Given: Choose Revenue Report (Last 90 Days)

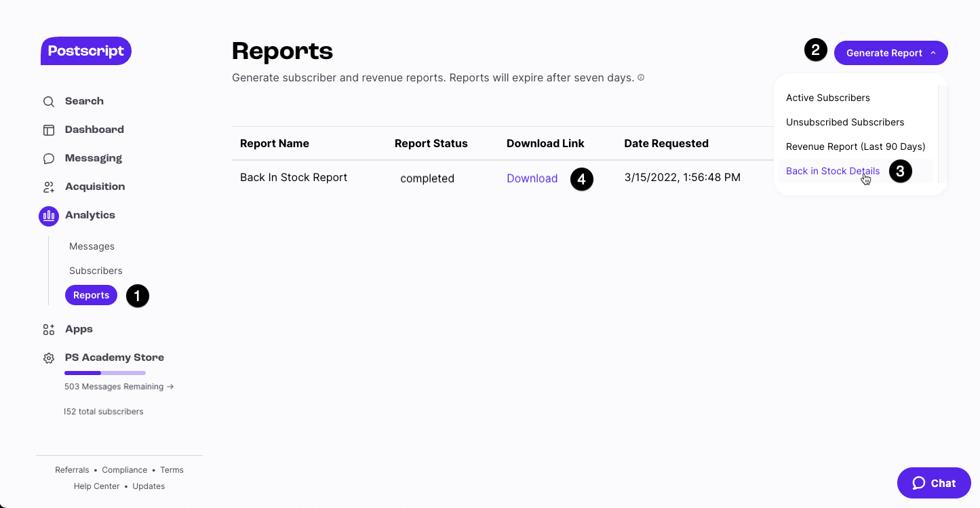Looking at the screenshot, I should (x=855, y=146).
